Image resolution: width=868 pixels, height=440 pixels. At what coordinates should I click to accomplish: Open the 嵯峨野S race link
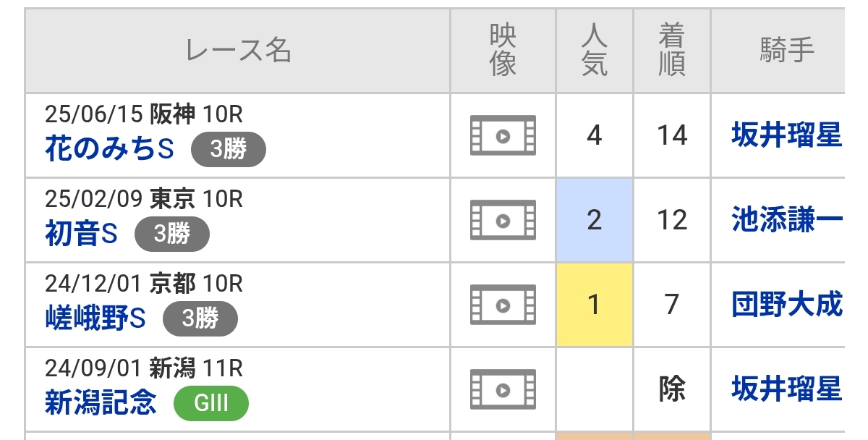pos(95,318)
